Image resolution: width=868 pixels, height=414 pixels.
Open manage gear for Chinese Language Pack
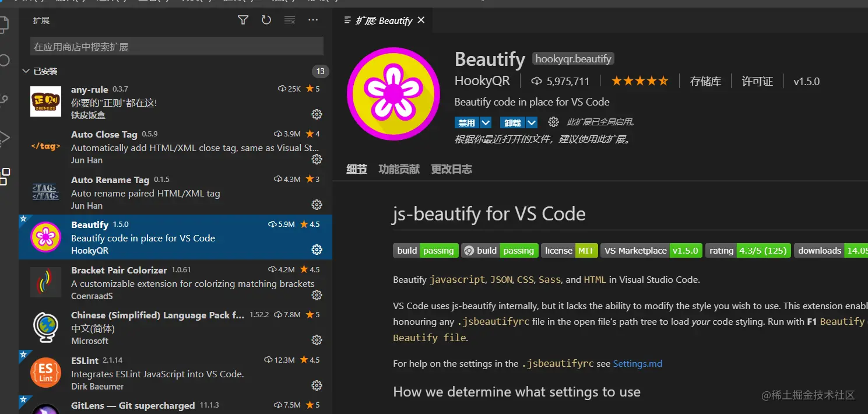317,340
